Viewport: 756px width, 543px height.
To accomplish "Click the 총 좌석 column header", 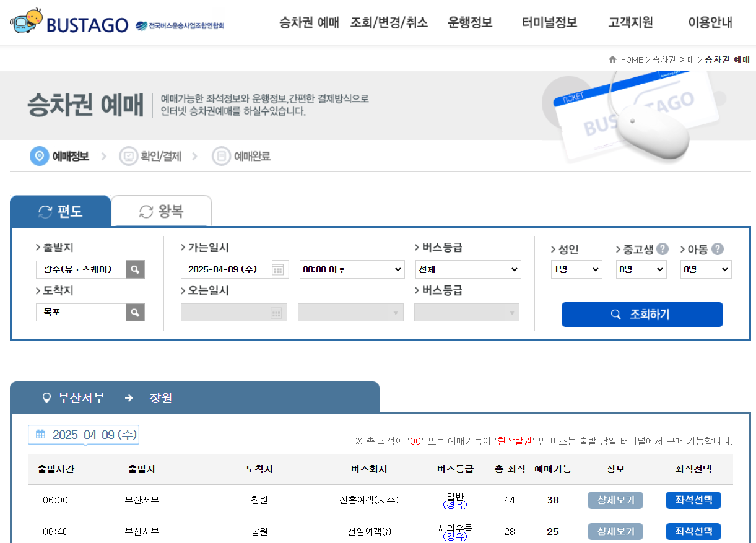I will point(510,469).
